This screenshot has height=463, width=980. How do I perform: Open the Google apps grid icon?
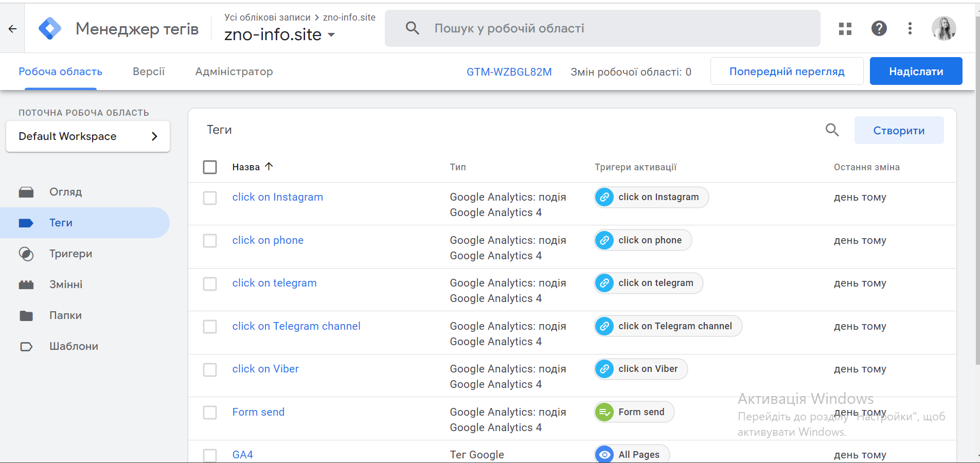[845, 29]
